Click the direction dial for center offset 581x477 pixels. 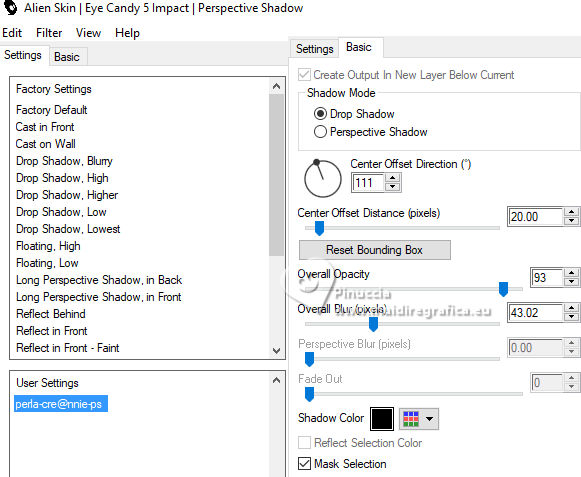[x=323, y=178]
